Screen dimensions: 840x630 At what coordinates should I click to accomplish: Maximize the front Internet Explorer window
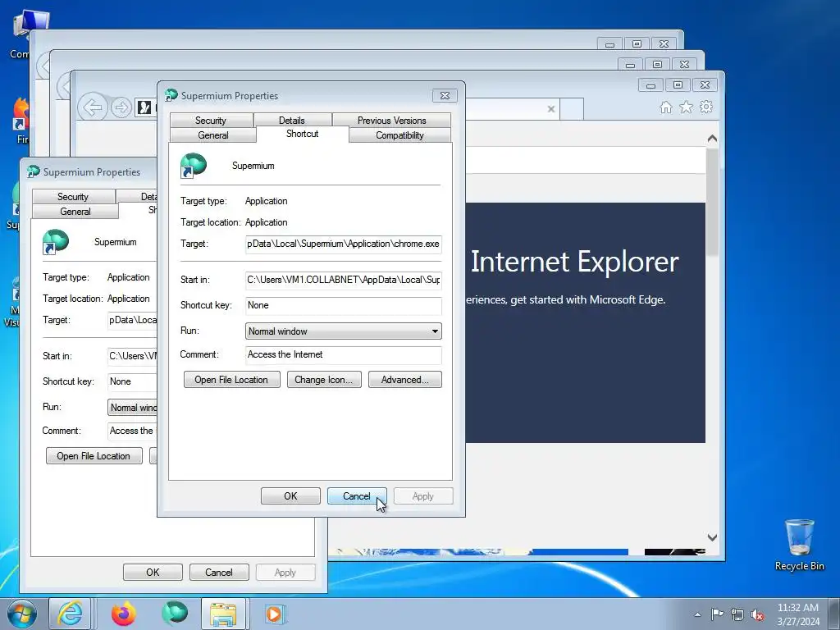[678, 85]
